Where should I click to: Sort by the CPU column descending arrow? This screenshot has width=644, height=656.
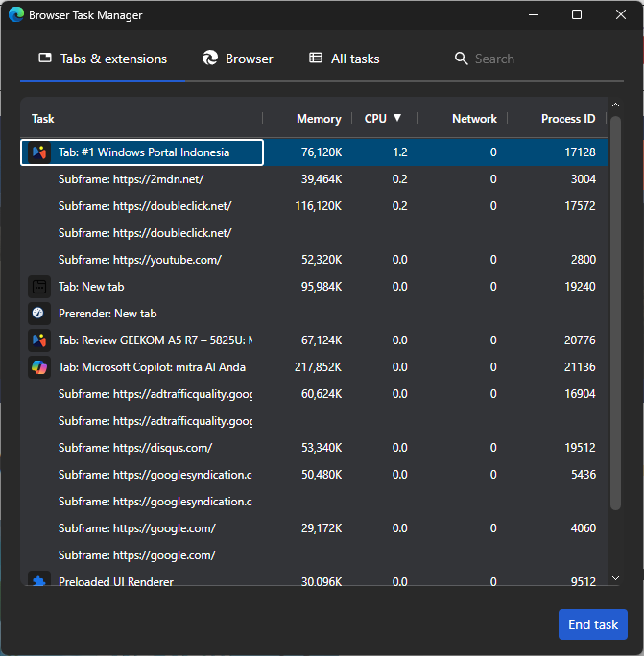pos(397,118)
